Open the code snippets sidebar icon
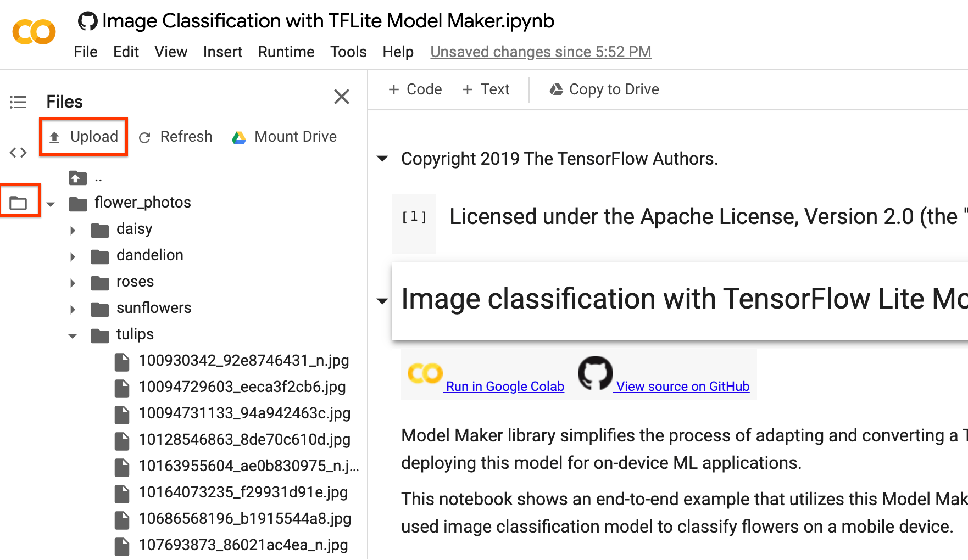The height and width of the screenshot is (560, 968). click(18, 153)
